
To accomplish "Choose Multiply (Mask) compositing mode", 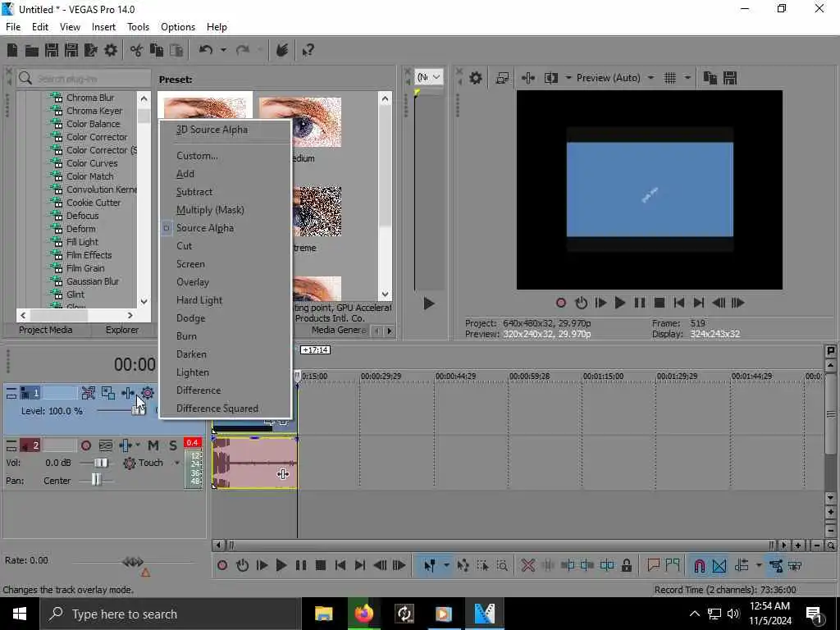I will click(x=210, y=210).
